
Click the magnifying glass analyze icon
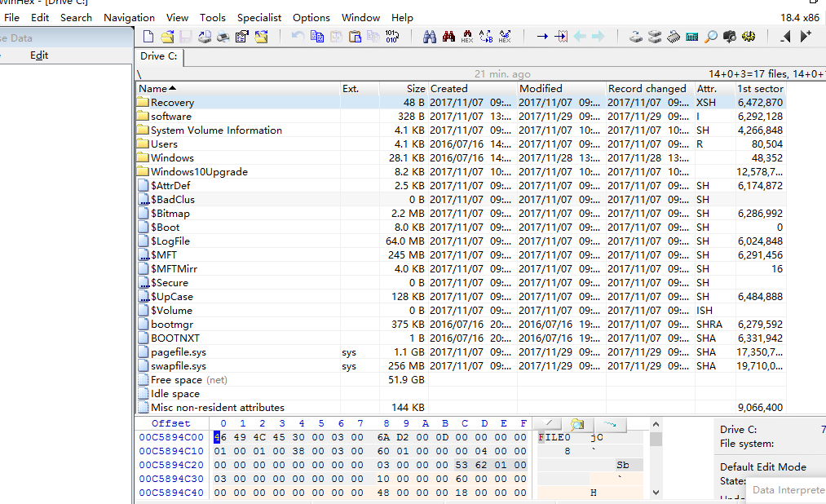pyautogui.click(x=711, y=37)
